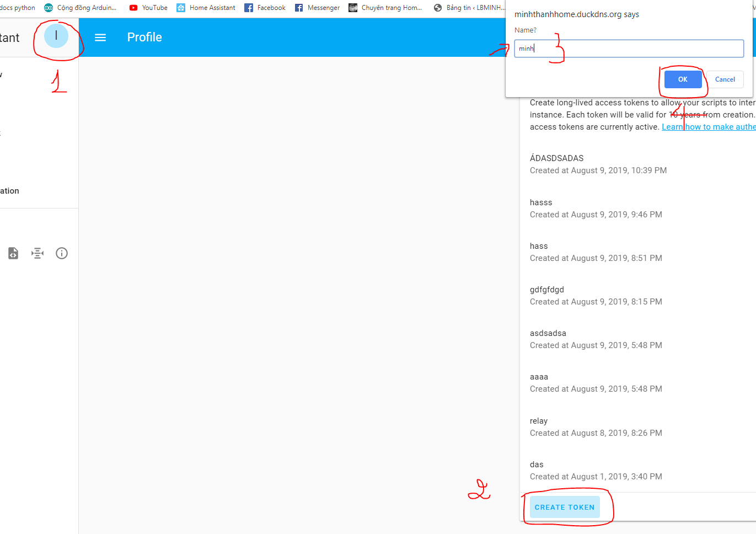The image size is (756, 534).
Task: Click the user profile avatar badge
Action: (56, 36)
